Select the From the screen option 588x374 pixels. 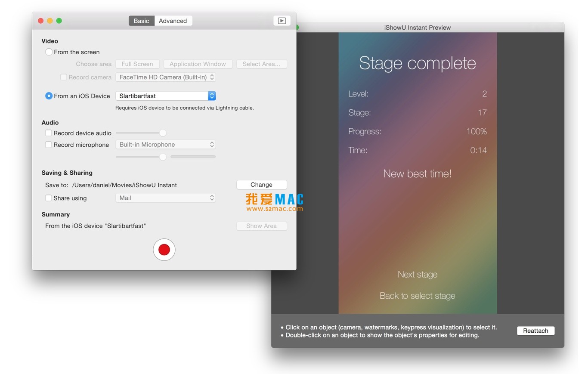[49, 52]
